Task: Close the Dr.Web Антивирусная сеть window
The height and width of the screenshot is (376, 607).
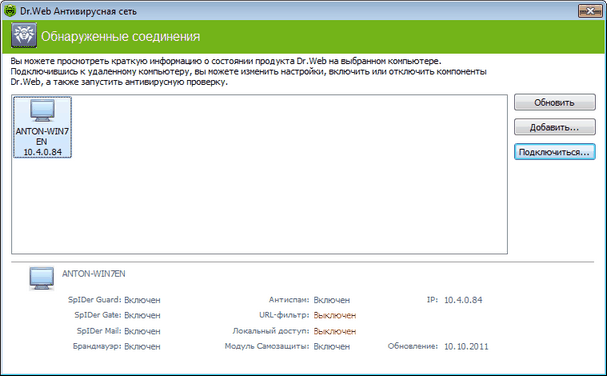Action: [590, 11]
